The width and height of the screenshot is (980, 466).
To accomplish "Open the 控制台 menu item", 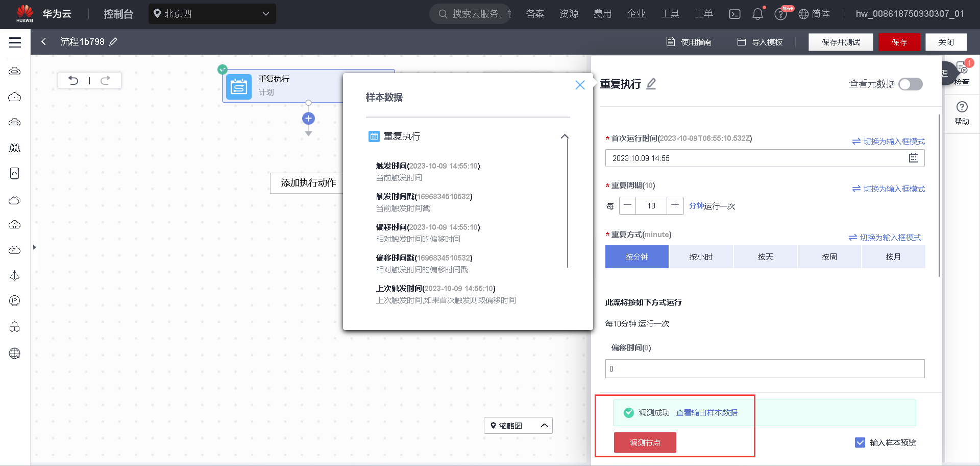I will tap(118, 14).
